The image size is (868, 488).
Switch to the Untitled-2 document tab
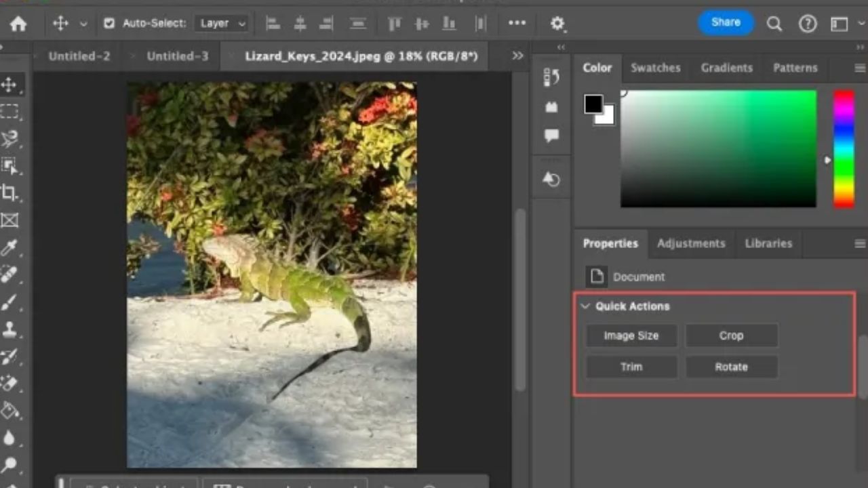click(x=79, y=56)
